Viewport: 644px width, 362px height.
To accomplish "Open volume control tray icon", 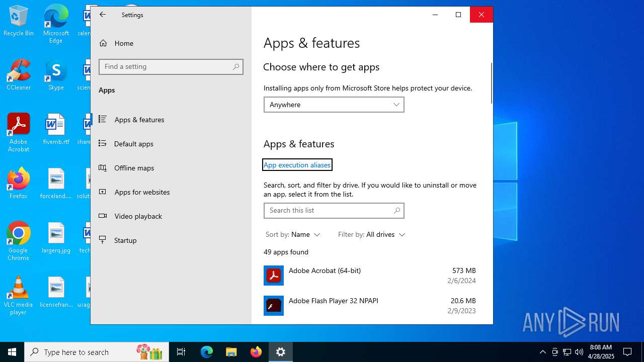I will [579, 352].
